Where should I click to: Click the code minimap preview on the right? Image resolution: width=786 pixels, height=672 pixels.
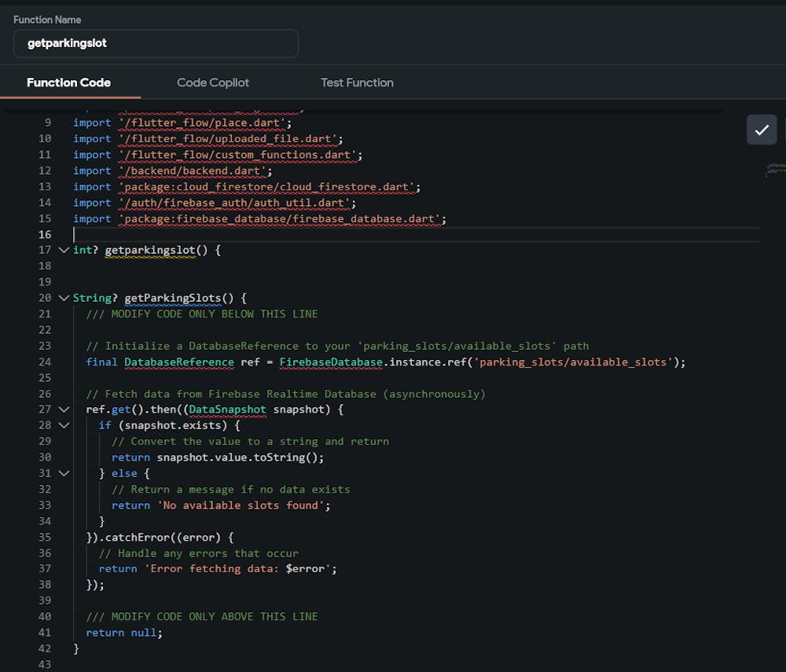point(775,170)
